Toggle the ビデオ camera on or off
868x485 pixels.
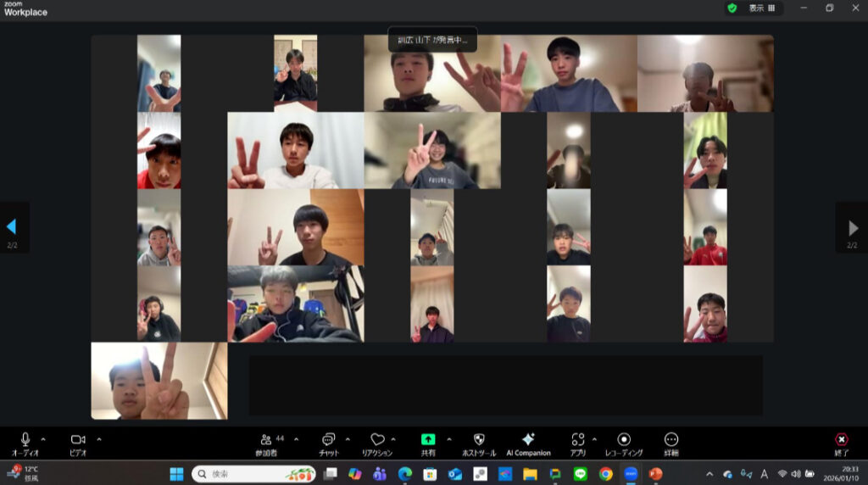[x=78, y=439]
